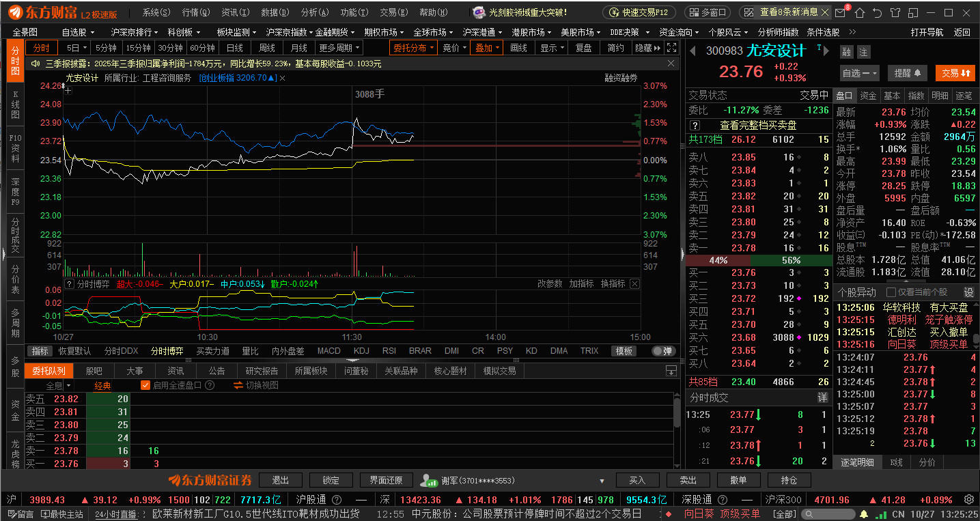This screenshot has width=980, height=521.
Task: Select the 简约 simple layout button
Action: (x=615, y=48)
